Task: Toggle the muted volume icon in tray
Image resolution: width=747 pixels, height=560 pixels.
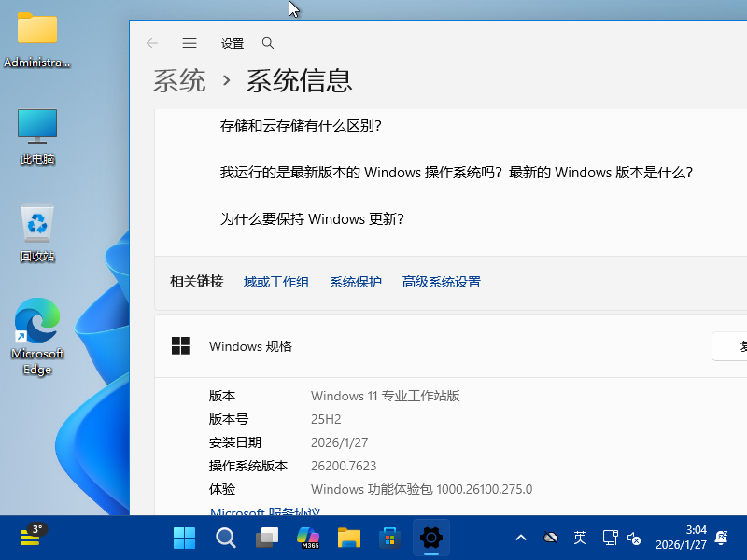Action: pyautogui.click(x=634, y=538)
